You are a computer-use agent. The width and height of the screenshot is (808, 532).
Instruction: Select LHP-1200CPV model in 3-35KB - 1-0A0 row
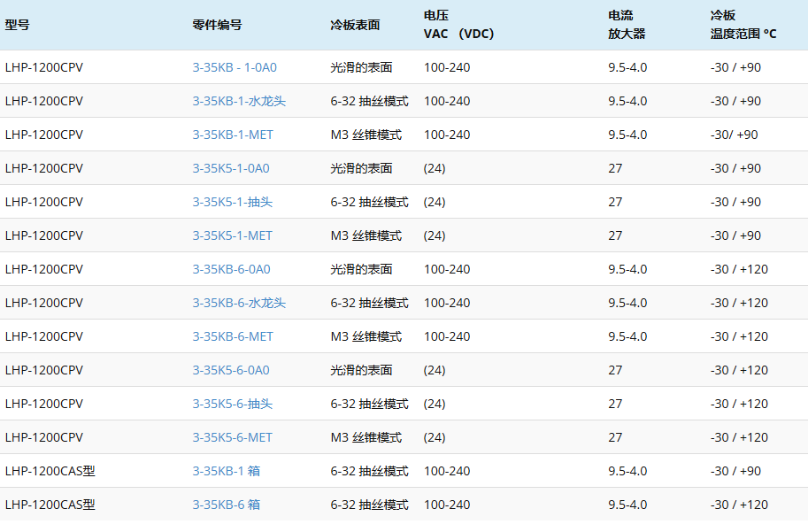tap(43, 67)
